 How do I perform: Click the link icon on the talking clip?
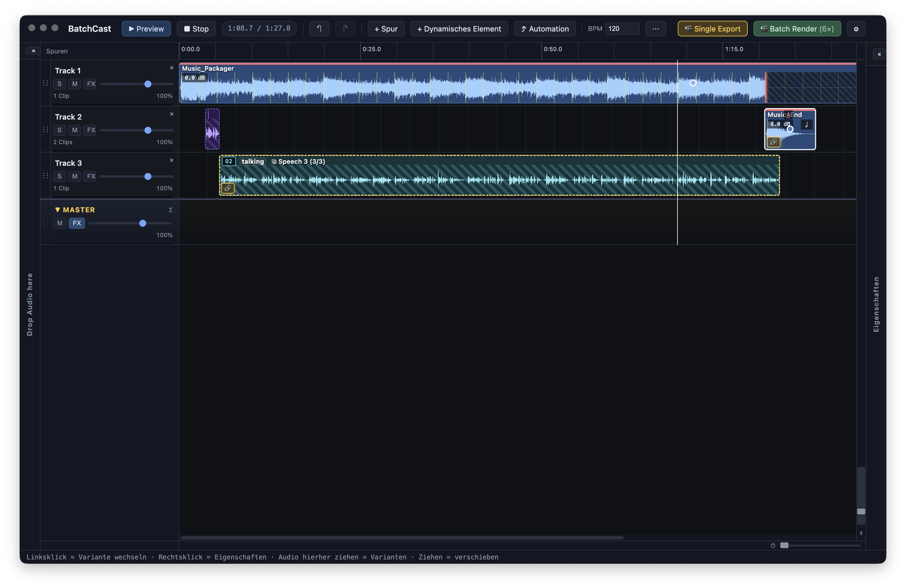pyautogui.click(x=228, y=188)
